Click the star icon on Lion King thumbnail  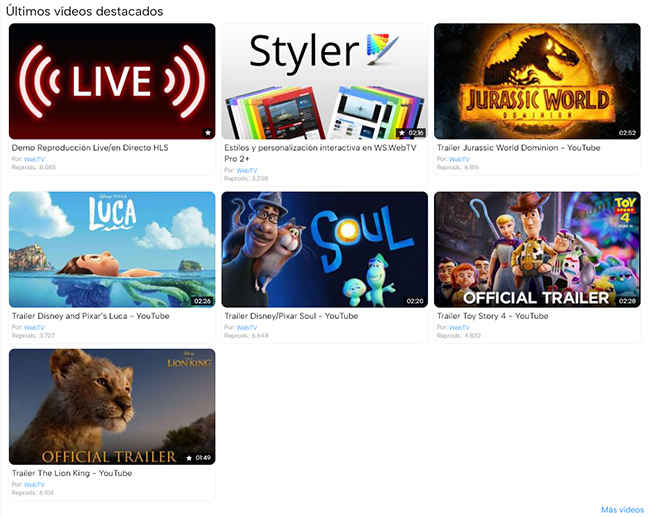(x=189, y=458)
